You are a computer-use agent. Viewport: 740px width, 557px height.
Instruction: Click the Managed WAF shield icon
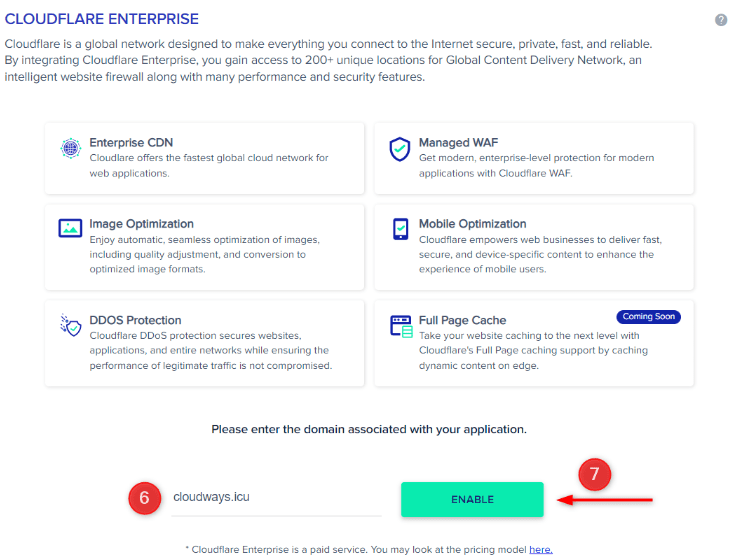pyautogui.click(x=400, y=149)
